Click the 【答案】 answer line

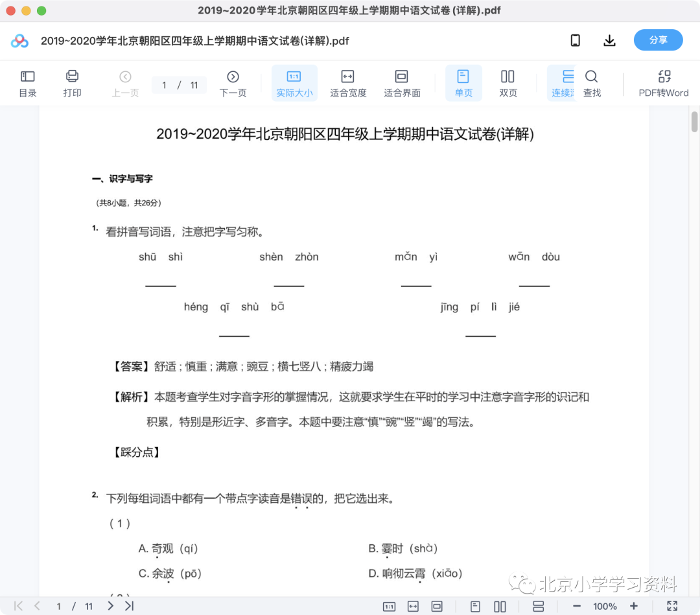(x=242, y=367)
